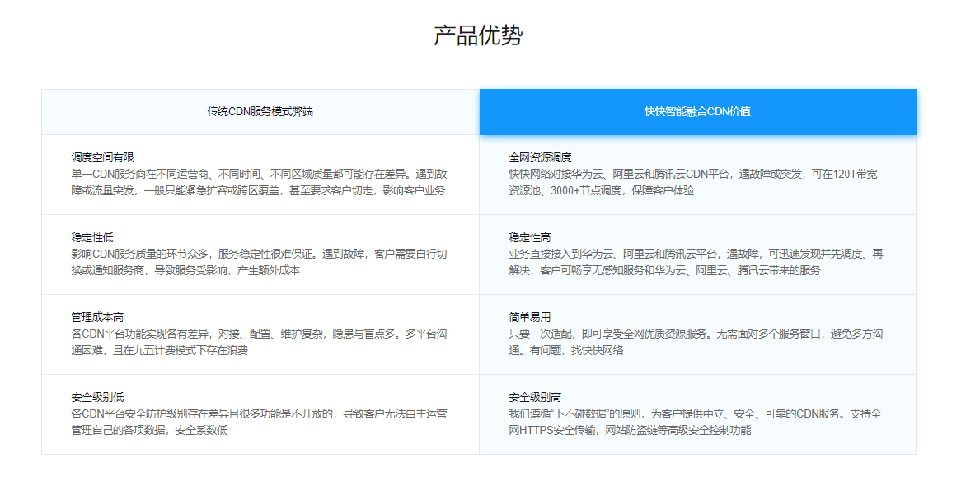Screen dimensions: 980x481
Task: Click the 全网资源调度 heading
Action: pos(541,157)
